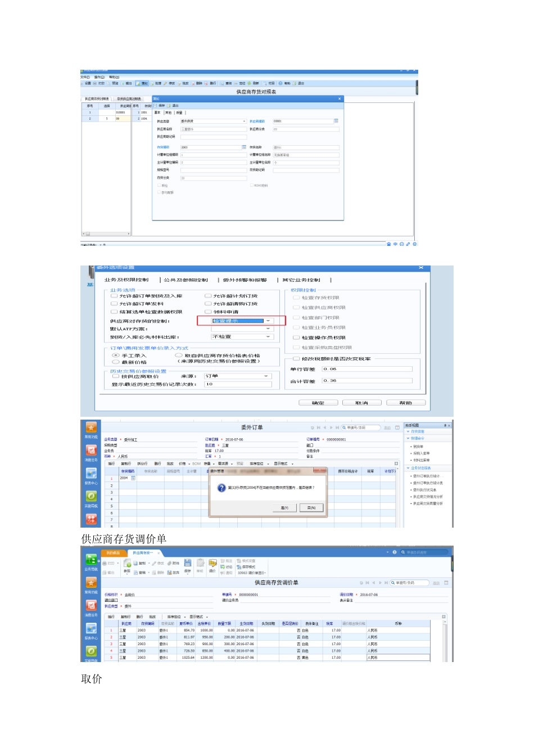
Task: Click the 查询 query icon in 供应商存货对照表 toolbar
Action: pos(223,83)
